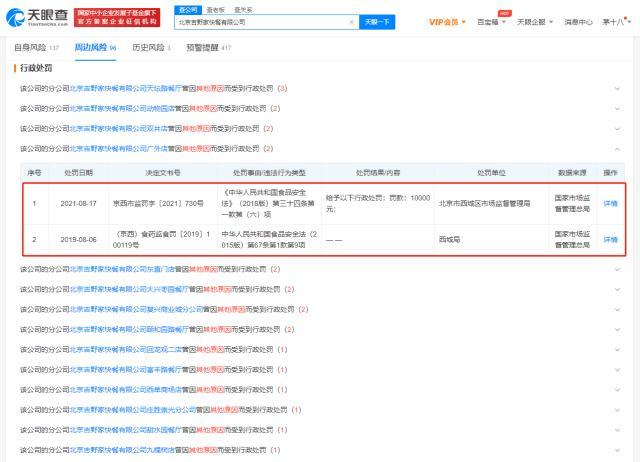Expand the 颐和园路餐厅 penalty row chevron
Image resolution: width=640 pixels, height=462 pixels.
point(617,329)
